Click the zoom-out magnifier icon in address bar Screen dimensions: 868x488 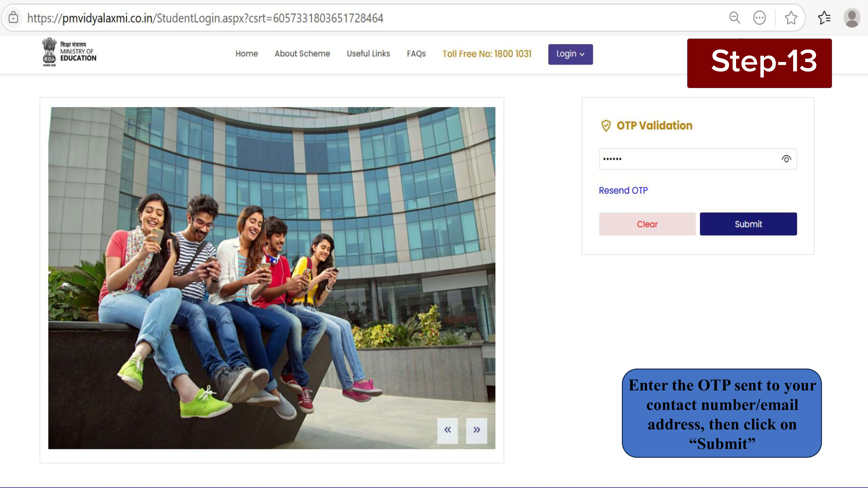pyautogui.click(x=735, y=18)
